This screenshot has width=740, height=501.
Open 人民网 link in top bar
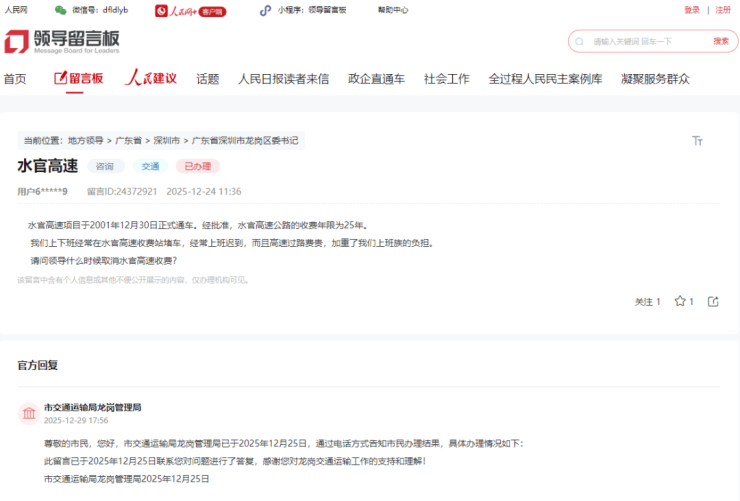tap(16, 10)
